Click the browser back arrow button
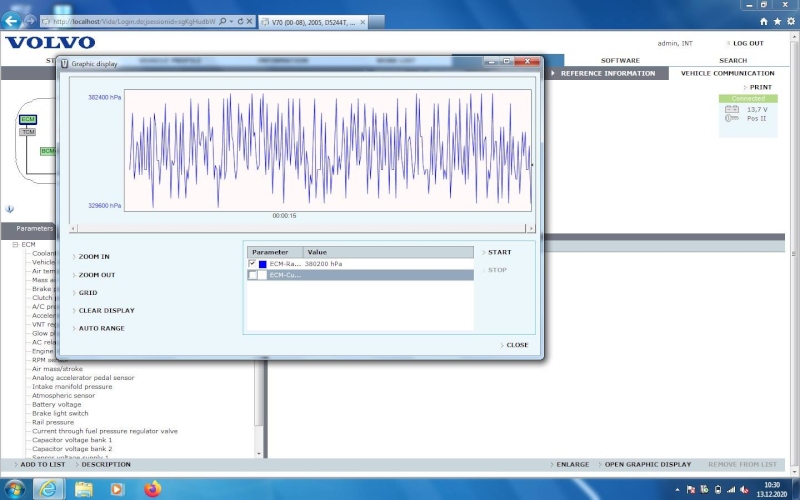Screen dimensions: 800x500 12,21
